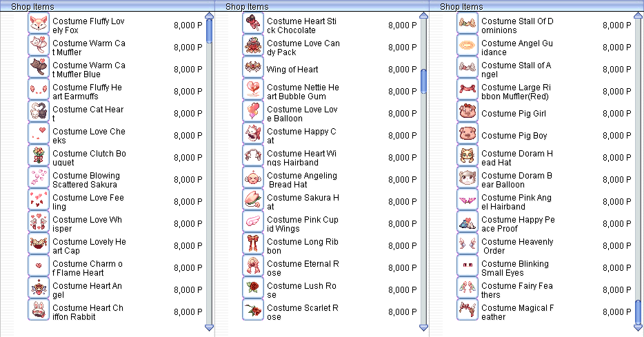The image size is (644, 337).
Task: Select the Costume Heart Angel icon
Action: pos(39,288)
